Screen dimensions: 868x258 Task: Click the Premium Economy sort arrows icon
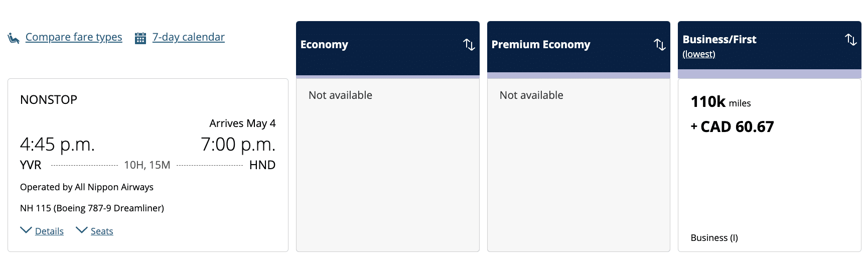(x=660, y=45)
